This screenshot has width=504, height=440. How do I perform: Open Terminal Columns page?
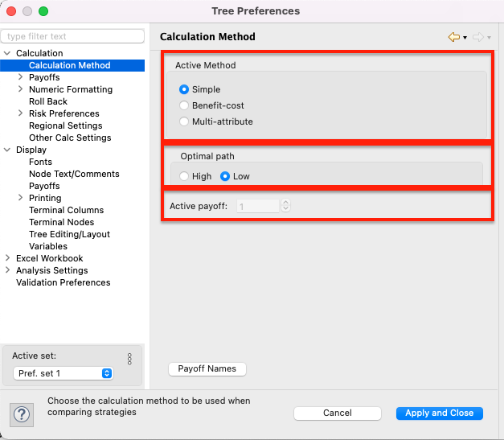tap(67, 210)
